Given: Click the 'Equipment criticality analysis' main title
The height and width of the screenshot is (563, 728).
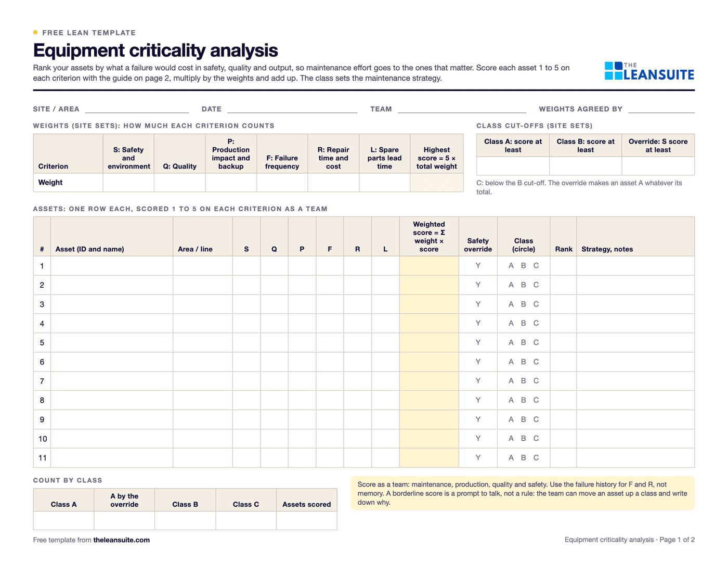Looking at the screenshot, I should (155, 50).
